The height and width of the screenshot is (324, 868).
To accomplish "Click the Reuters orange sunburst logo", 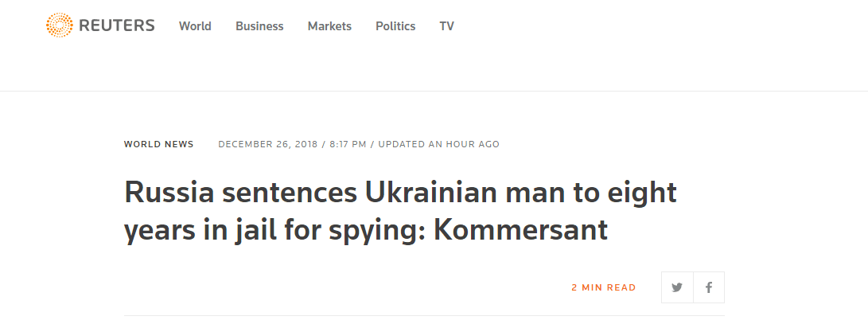I will (59, 25).
